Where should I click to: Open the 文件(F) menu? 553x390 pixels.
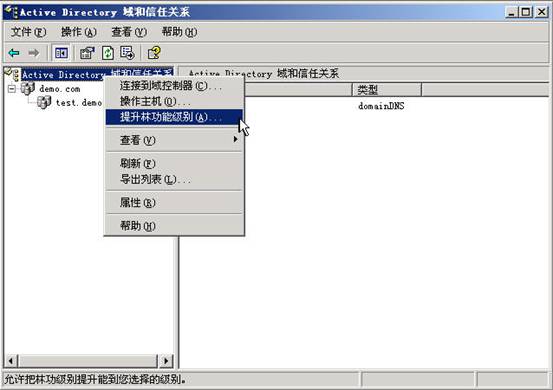point(28,32)
